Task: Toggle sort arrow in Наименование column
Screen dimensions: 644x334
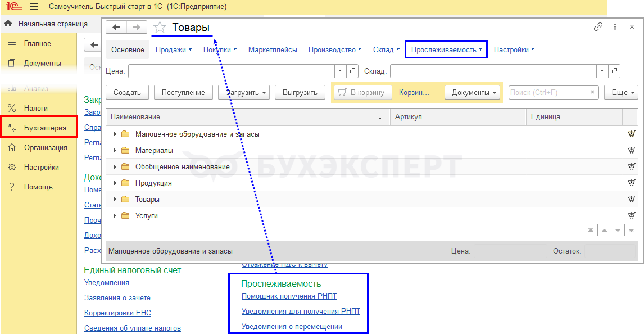Action: pos(380,116)
